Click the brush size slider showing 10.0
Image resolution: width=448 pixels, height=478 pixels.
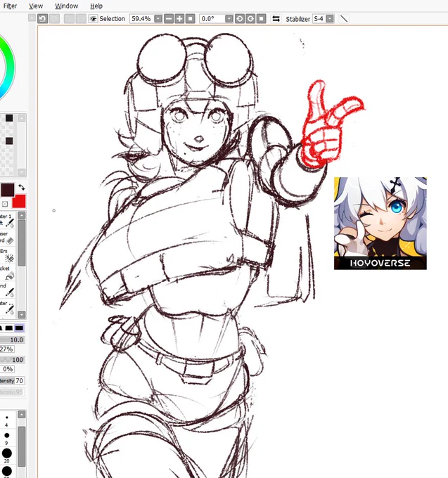point(12,340)
